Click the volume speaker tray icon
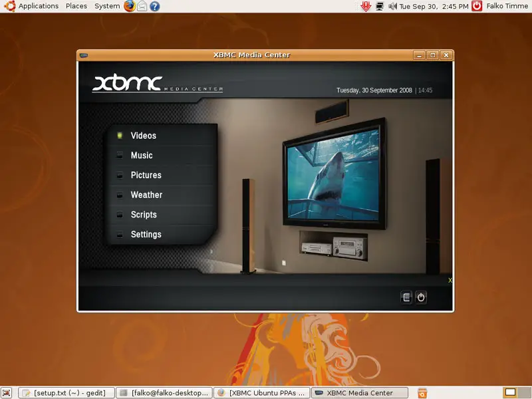532x399 pixels. 392,6
